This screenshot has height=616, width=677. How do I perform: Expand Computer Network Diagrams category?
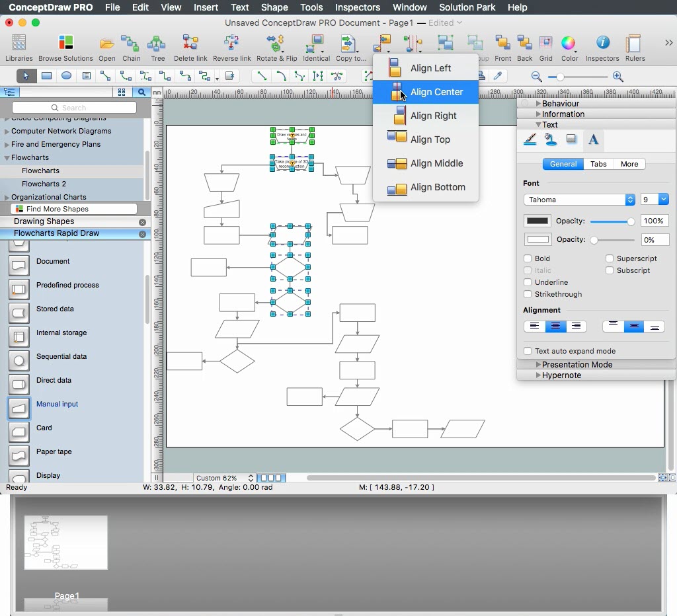(x=61, y=131)
